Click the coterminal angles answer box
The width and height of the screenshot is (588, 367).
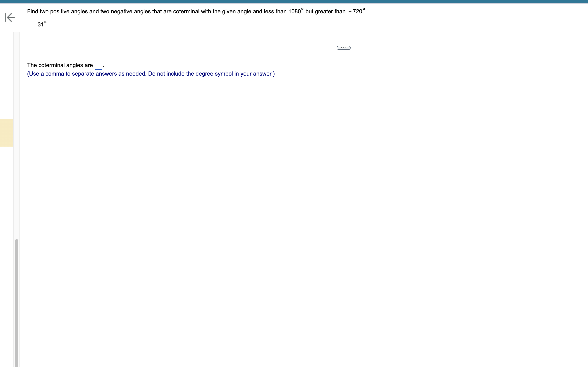98,65
